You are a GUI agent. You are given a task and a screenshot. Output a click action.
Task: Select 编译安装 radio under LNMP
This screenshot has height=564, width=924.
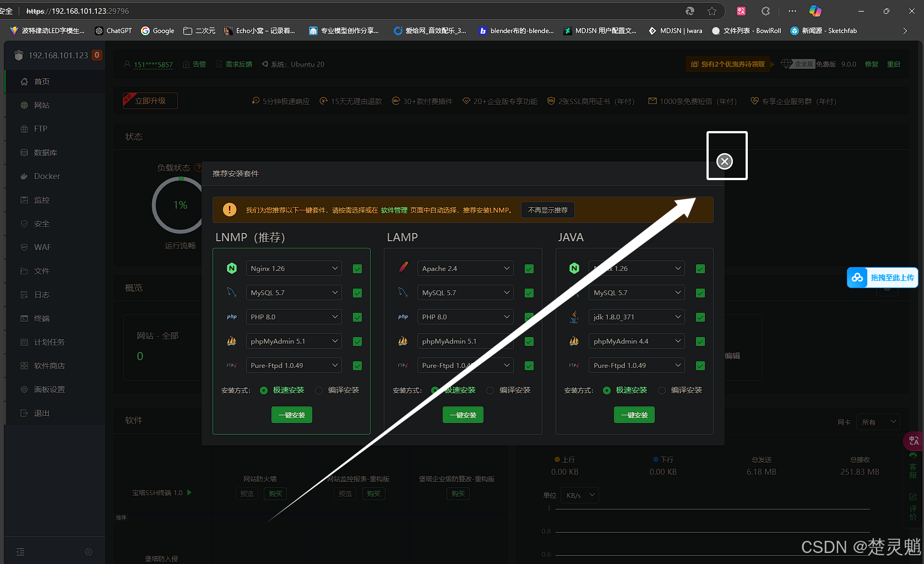coord(319,391)
